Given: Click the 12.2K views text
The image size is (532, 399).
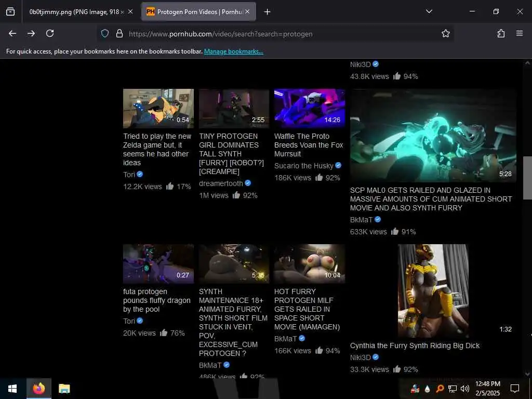Looking at the screenshot, I should [x=142, y=187].
